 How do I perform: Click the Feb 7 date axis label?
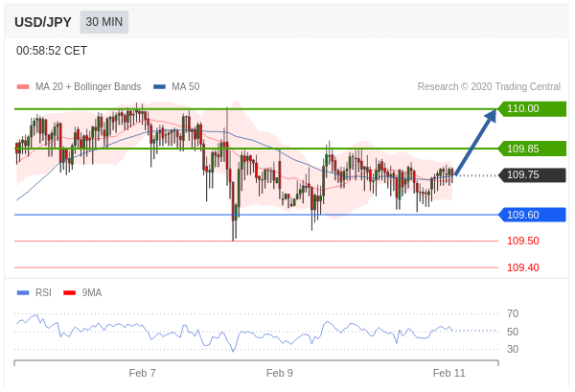click(142, 373)
